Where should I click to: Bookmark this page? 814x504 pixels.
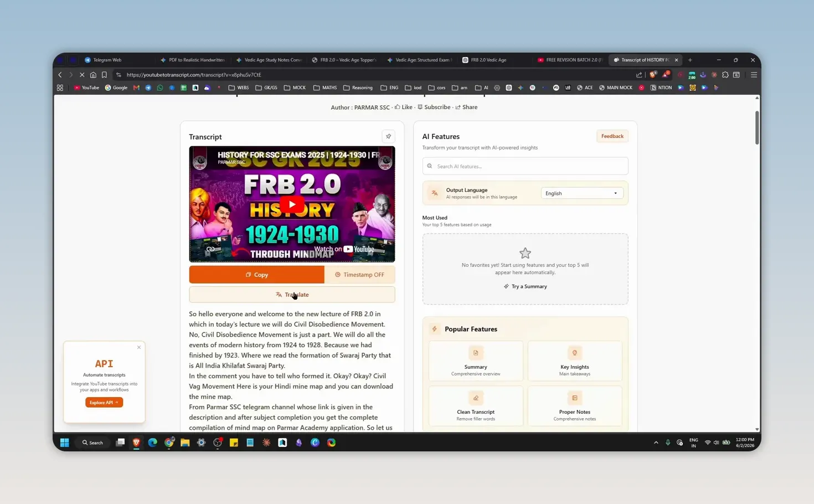104,75
